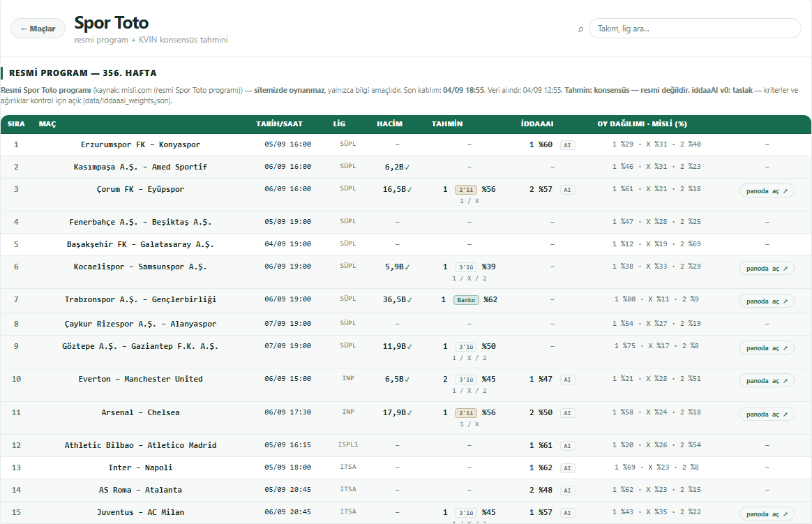Click the 3'lü badge for Juventus – AC Milan
The width and height of the screenshot is (812, 524).
pos(466,513)
